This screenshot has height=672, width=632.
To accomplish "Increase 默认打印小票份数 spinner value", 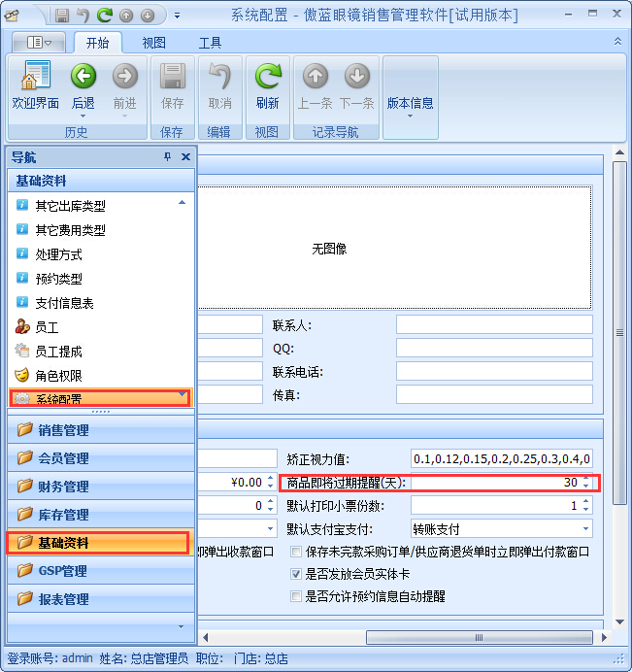I will [585, 502].
